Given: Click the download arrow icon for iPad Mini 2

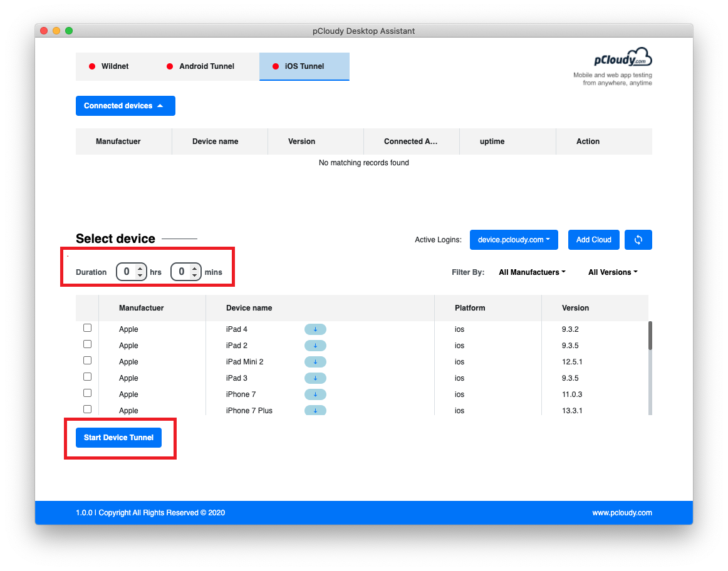Looking at the screenshot, I should click(x=315, y=362).
